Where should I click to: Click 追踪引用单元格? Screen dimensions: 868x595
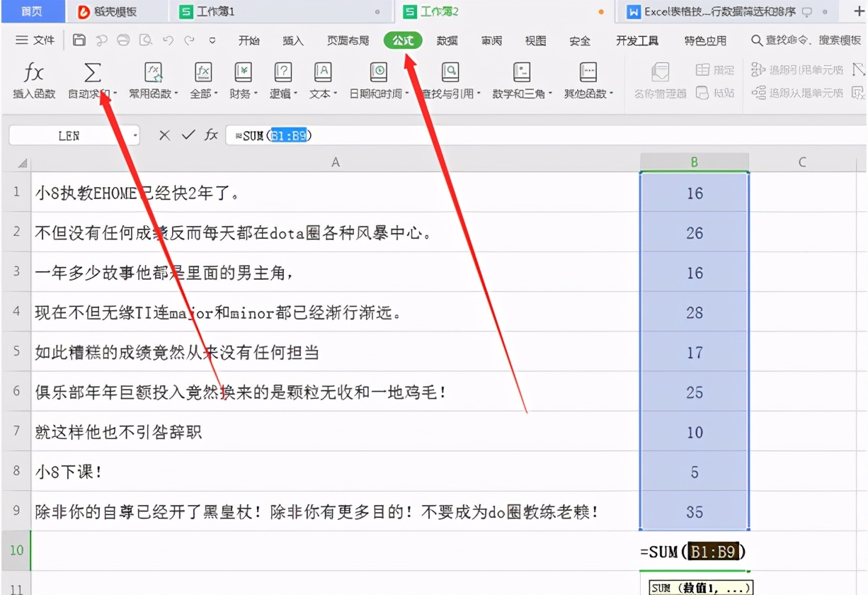(797, 69)
